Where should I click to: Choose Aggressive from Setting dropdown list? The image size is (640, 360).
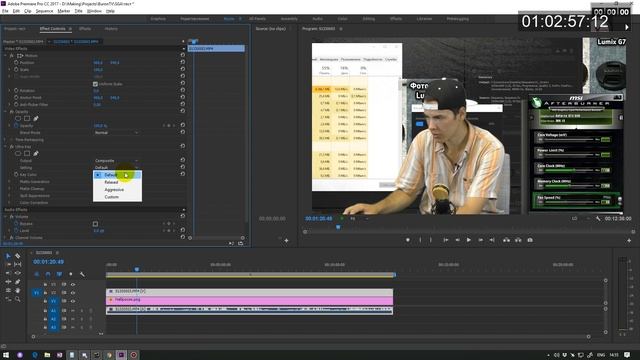(117, 190)
